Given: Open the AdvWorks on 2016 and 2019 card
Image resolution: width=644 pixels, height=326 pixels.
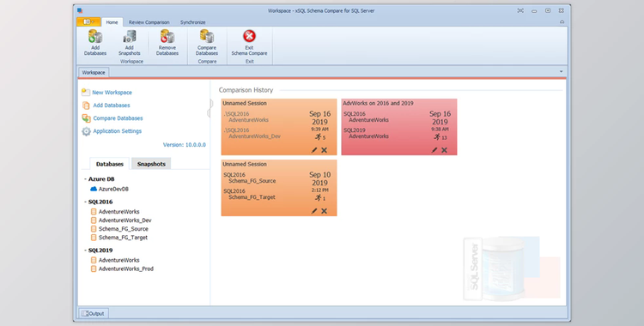Looking at the screenshot, I should coord(399,127).
